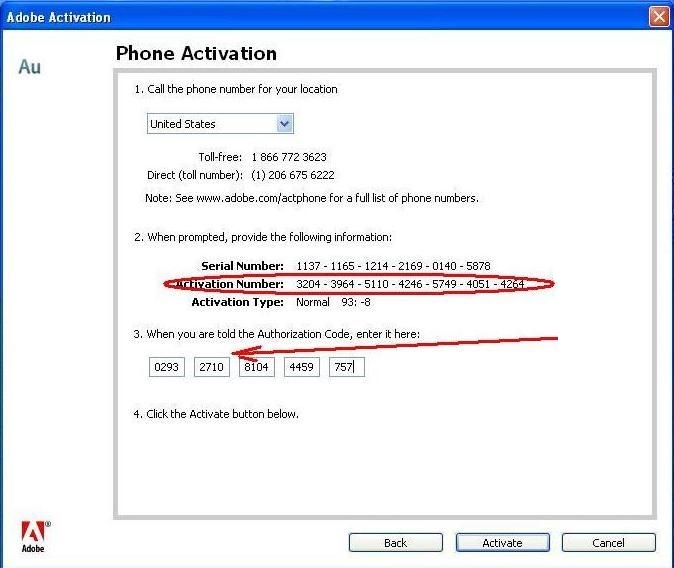Click the serial number 1137 - 1165 - 1214 value
Screen dimensions: 674x568
393,266
